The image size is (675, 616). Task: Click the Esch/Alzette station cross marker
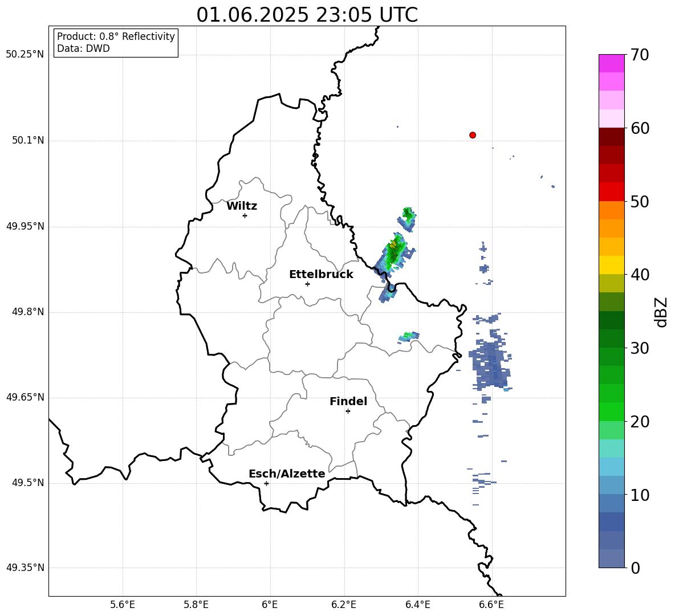click(x=266, y=483)
